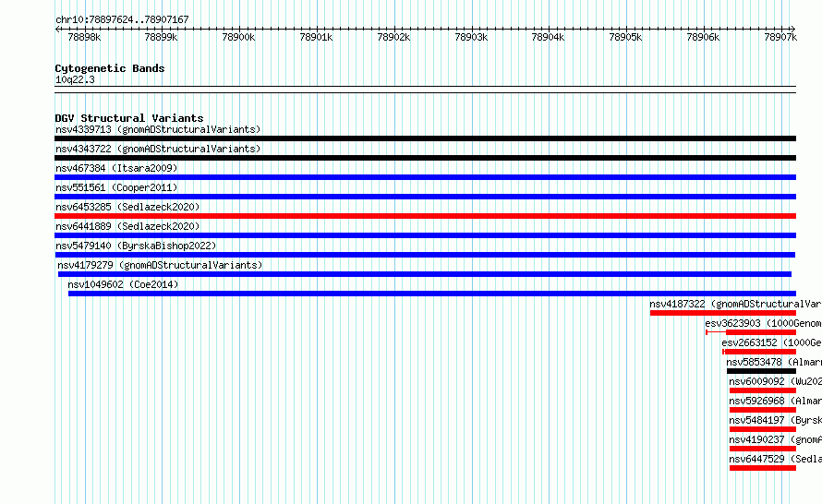The height and width of the screenshot is (504, 822).
Task: Open the nsv5853478 variant label
Action: point(774,362)
